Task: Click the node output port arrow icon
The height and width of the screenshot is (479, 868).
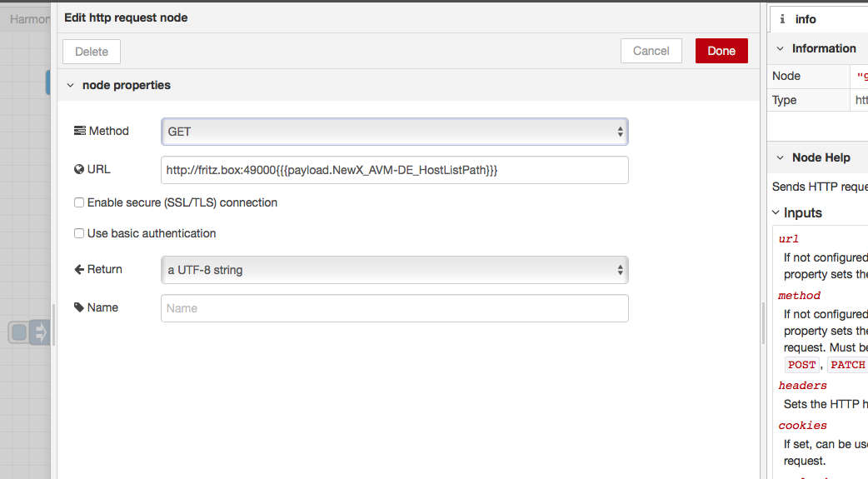Action: [40, 333]
